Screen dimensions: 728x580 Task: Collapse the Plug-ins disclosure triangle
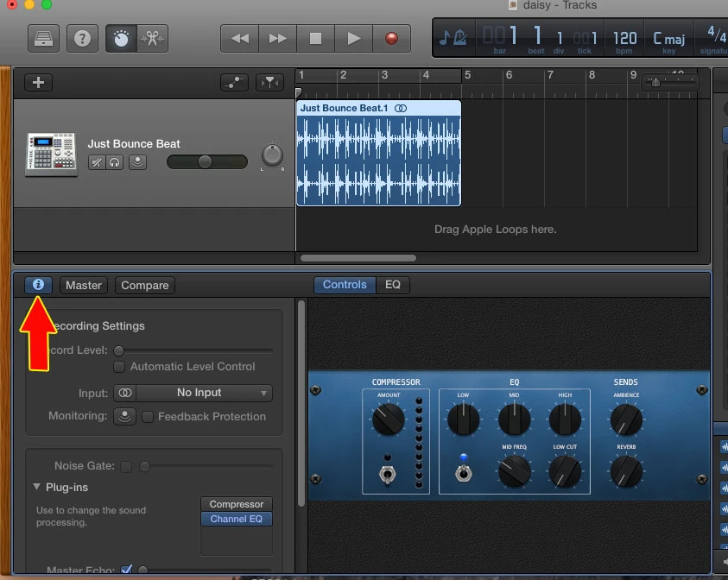(36, 487)
